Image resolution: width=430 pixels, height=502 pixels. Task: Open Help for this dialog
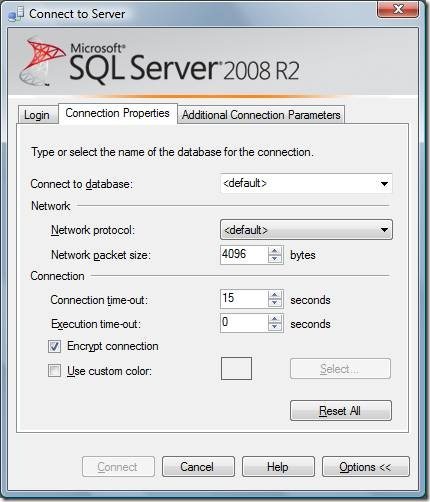pyautogui.click(x=278, y=467)
